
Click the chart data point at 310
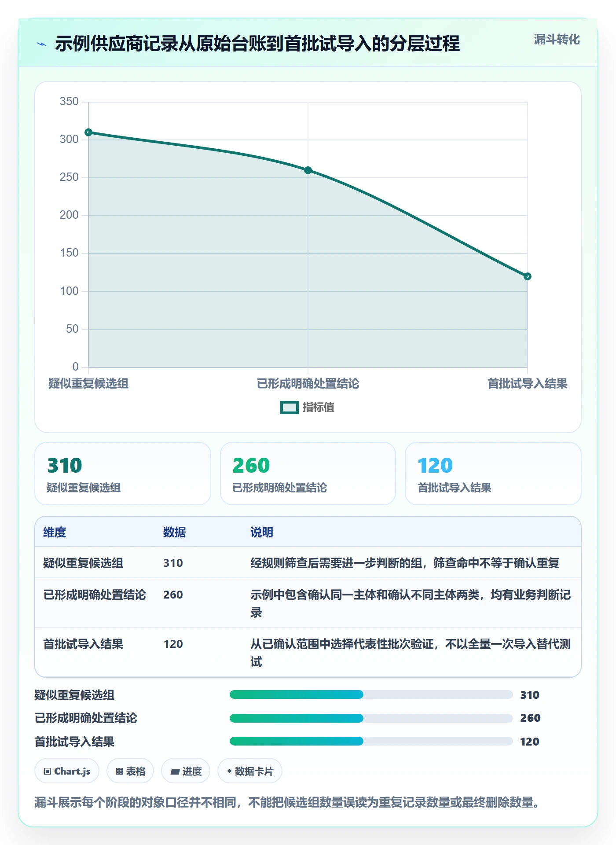pyautogui.click(x=88, y=132)
